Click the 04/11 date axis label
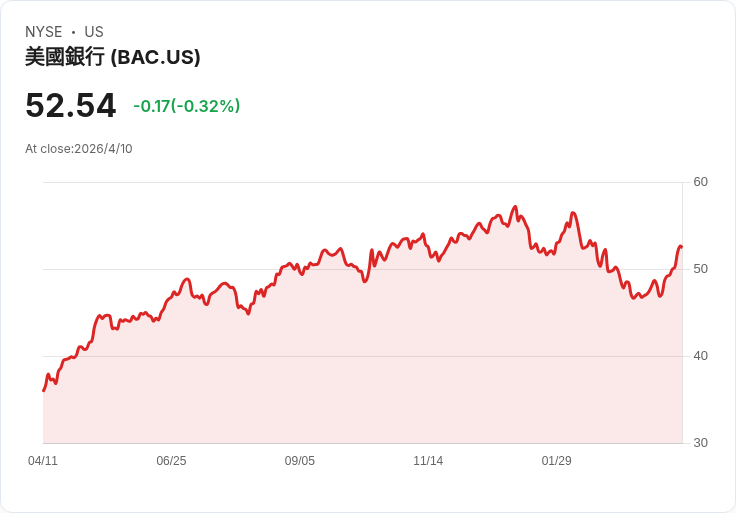 43,461
